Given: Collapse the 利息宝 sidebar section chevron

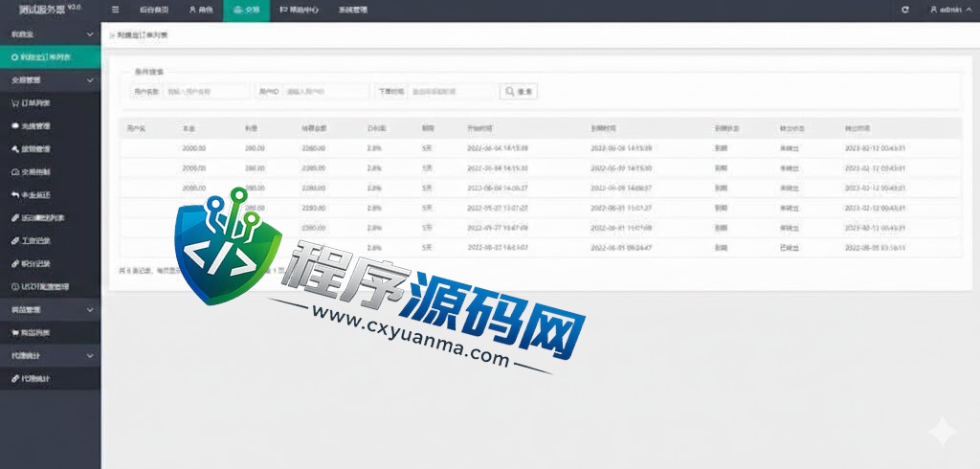Looking at the screenshot, I should pyautogui.click(x=90, y=34).
